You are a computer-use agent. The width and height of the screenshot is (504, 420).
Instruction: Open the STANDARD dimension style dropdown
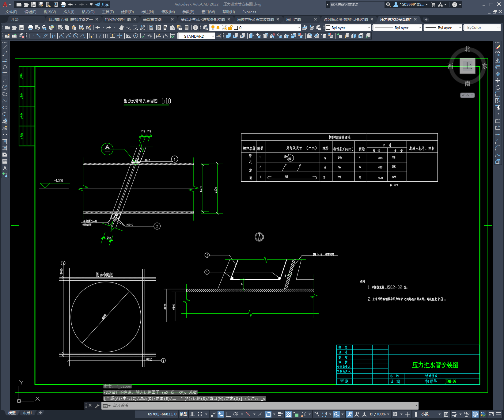point(196,36)
